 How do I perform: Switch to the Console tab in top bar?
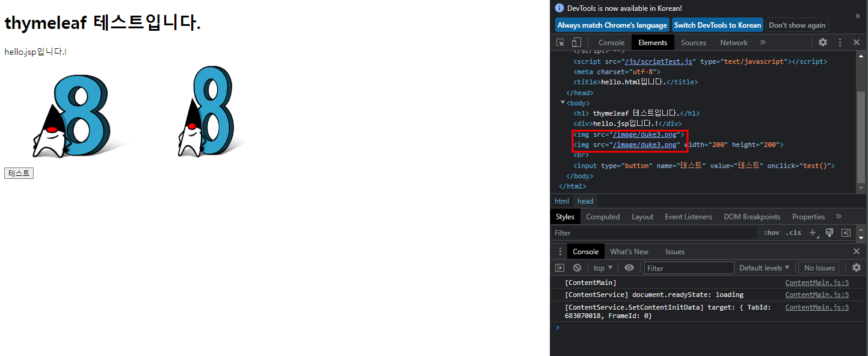point(611,42)
